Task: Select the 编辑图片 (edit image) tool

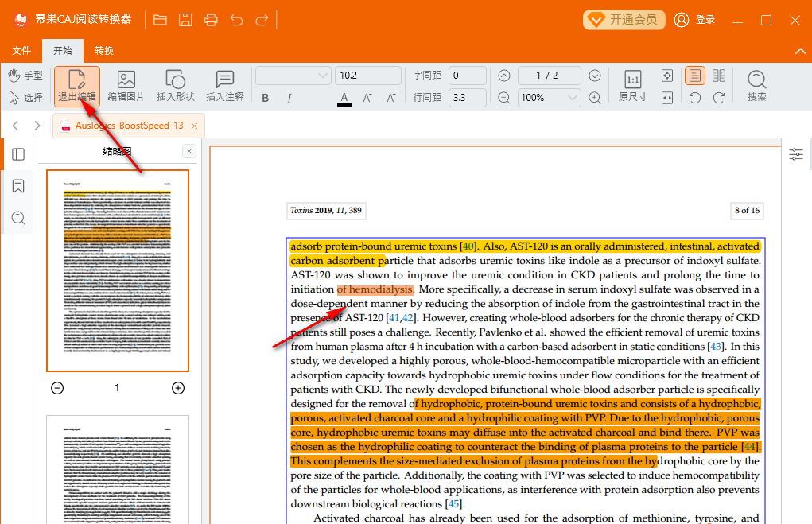Action: pos(126,86)
